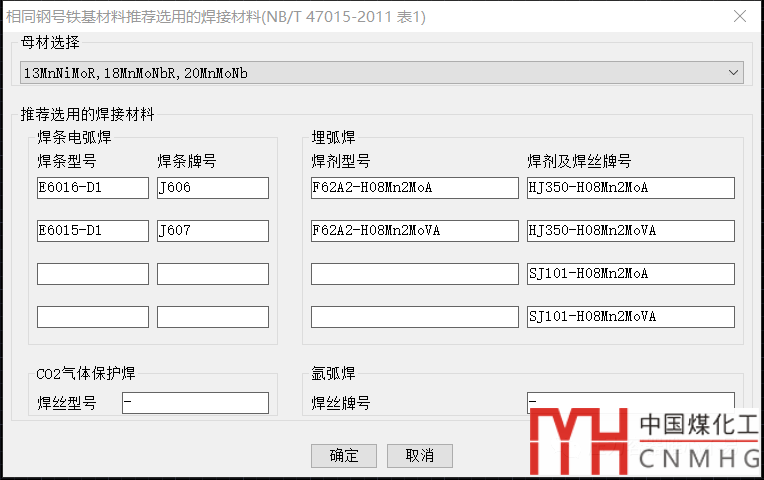Focus the J607 electrode brand field
Screen dimensions: 764x480
[x=213, y=231]
